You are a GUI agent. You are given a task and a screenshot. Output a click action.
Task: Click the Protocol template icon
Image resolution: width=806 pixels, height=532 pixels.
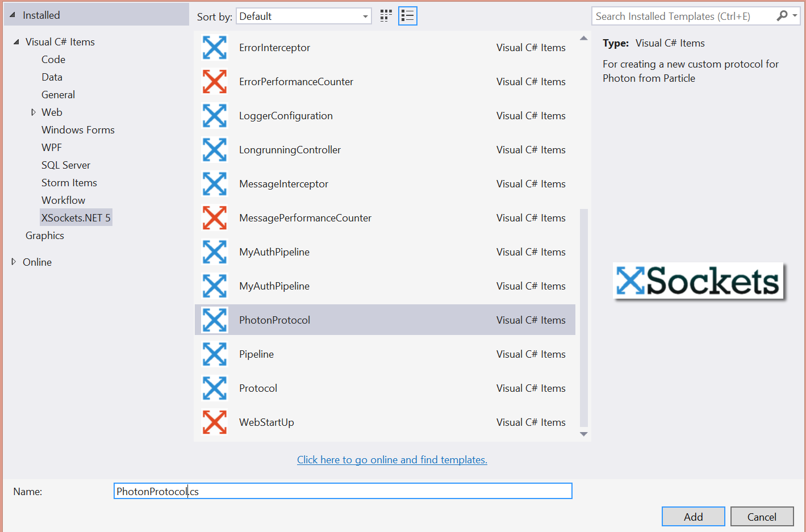pos(215,388)
